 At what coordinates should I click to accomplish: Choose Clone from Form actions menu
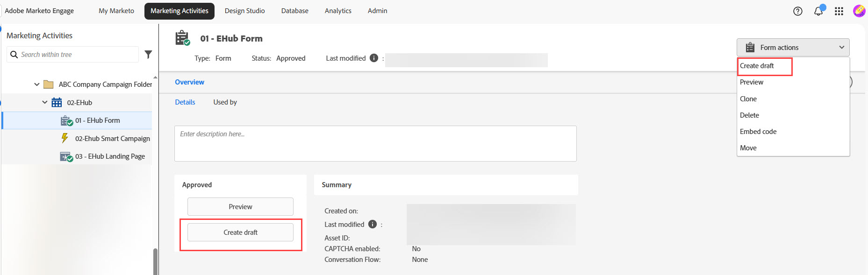(793, 99)
